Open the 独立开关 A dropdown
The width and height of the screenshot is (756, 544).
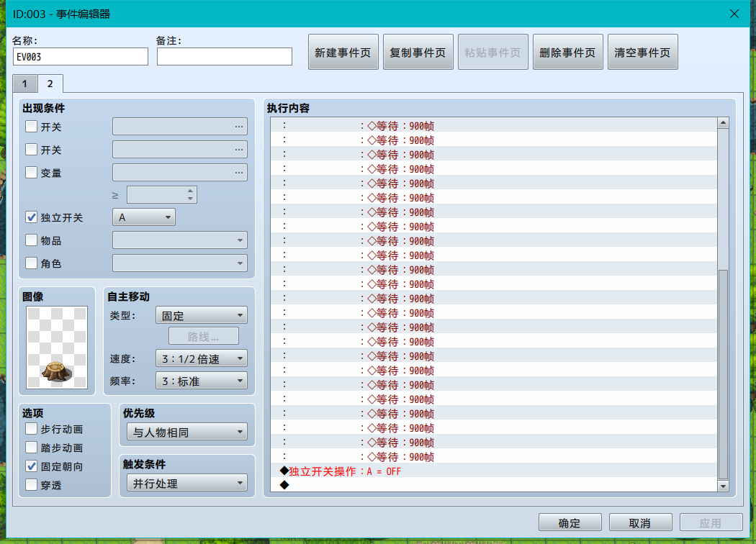click(144, 217)
